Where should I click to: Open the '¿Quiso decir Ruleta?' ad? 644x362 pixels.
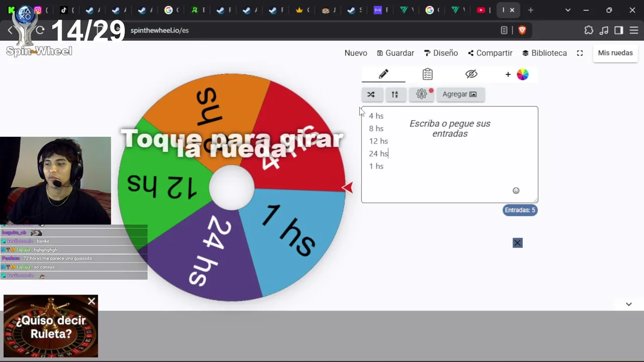51,327
